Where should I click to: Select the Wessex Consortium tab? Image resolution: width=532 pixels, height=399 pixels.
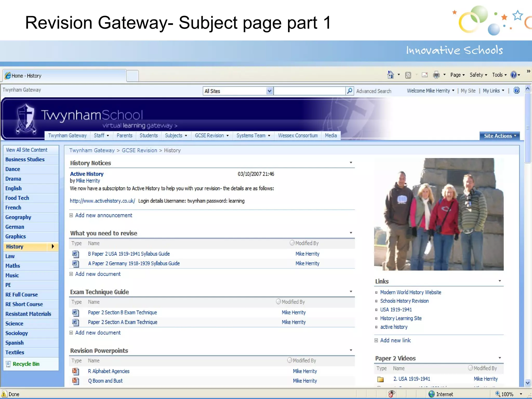pyautogui.click(x=298, y=136)
